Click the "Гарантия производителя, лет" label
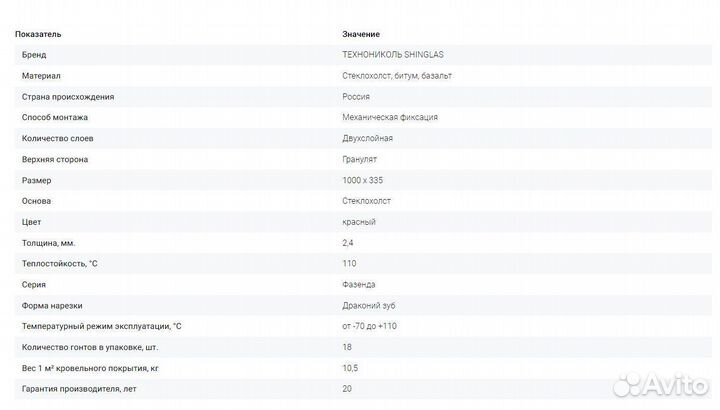Image resolution: width=720 pixels, height=410 pixels. click(79, 388)
